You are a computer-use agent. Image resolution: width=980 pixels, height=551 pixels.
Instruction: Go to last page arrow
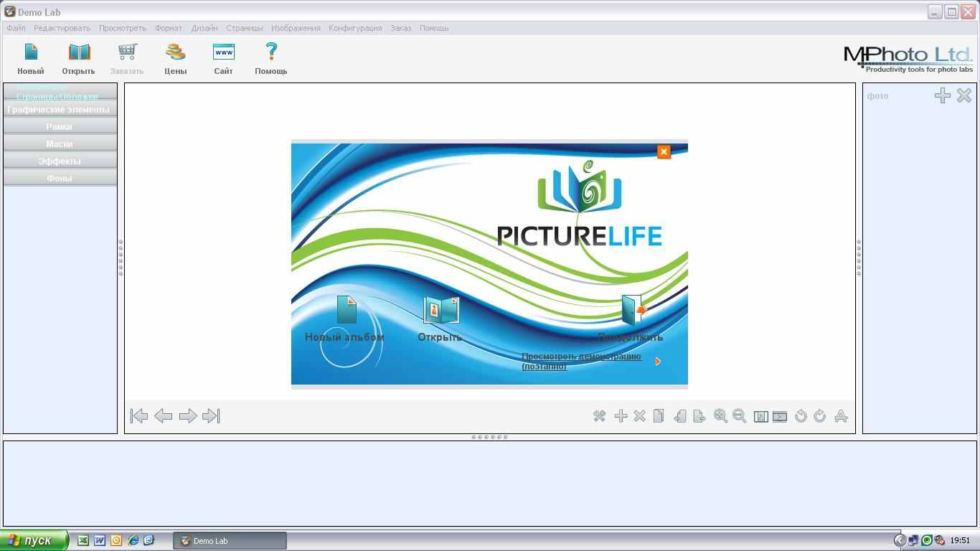click(211, 416)
